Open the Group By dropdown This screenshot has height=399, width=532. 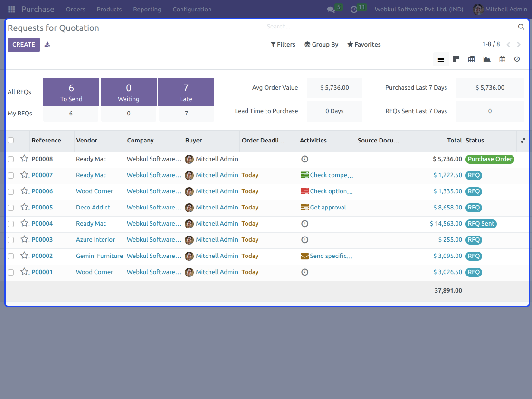[x=322, y=45]
